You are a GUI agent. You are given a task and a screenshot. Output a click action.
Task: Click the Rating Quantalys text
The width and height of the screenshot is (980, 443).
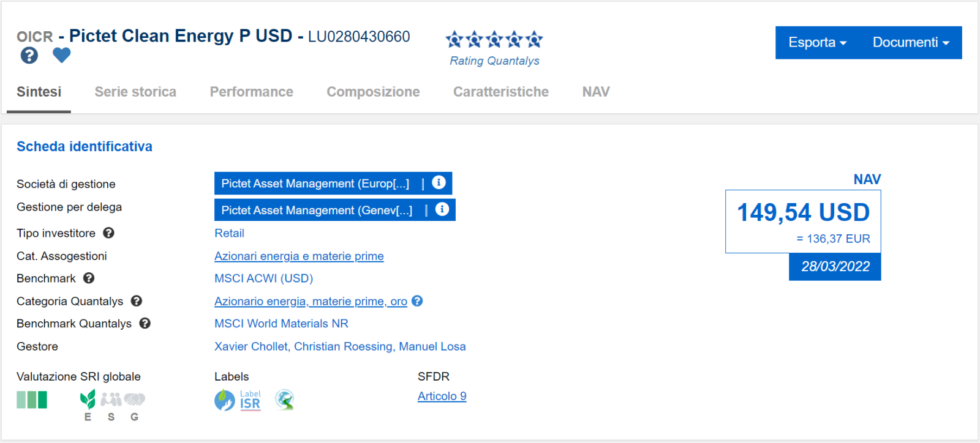coord(494,61)
